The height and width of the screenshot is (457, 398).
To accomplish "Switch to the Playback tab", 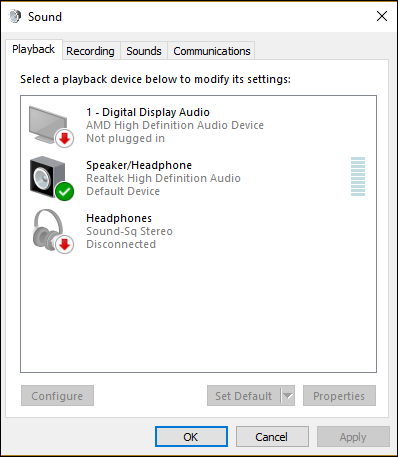I will (33, 49).
